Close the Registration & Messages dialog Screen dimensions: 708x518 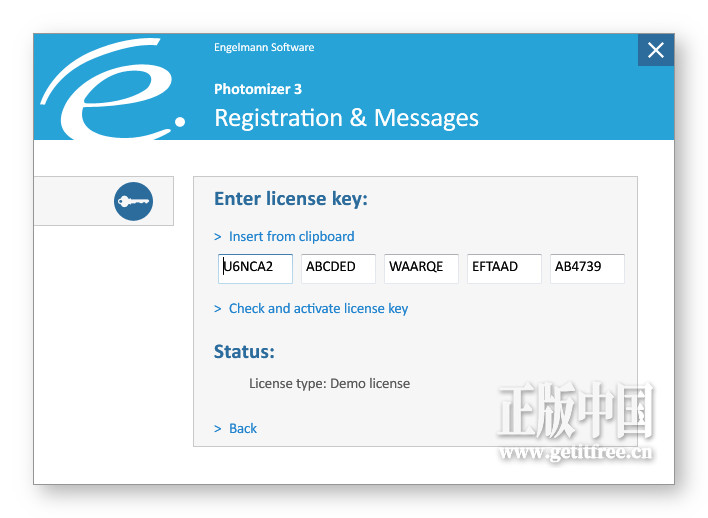[656, 50]
